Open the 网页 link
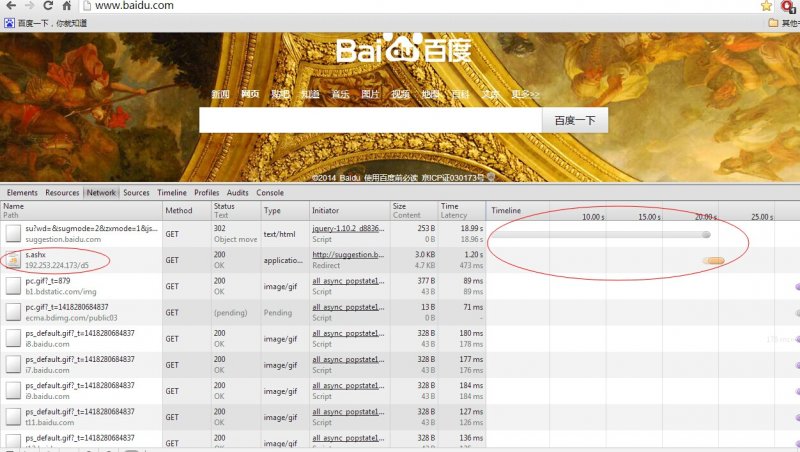 coord(250,94)
